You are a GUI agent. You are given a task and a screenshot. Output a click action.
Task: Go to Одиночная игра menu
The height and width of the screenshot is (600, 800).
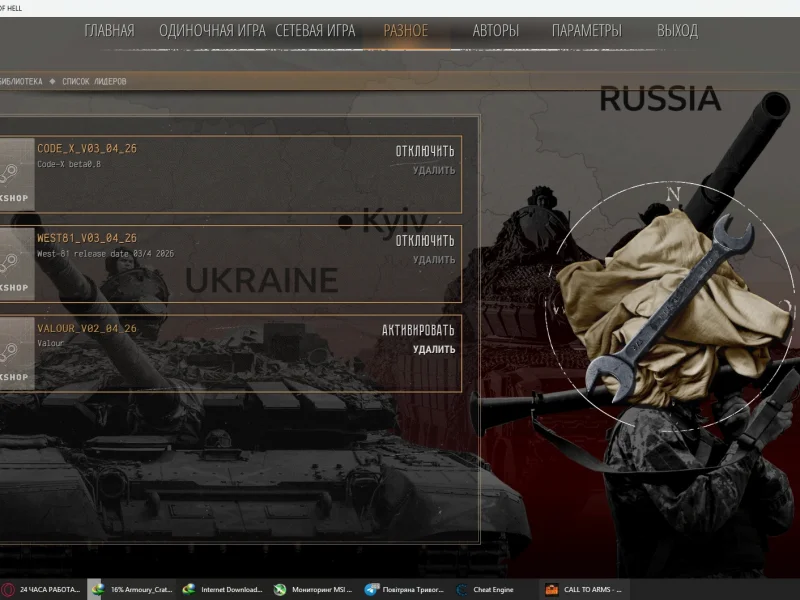212,31
